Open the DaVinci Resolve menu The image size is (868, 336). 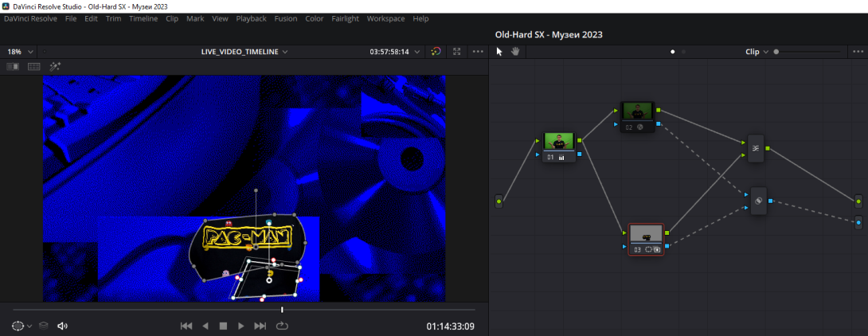(x=30, y=18)
